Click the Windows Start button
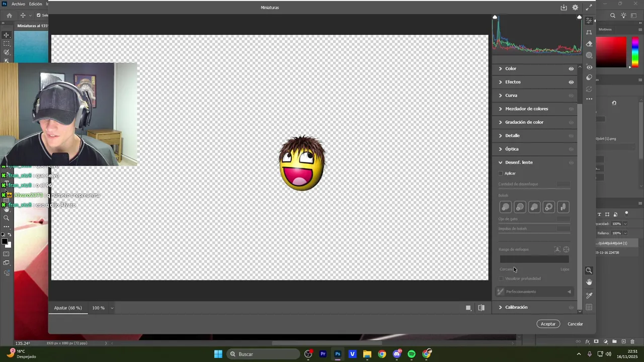 (x=218, y=354)
